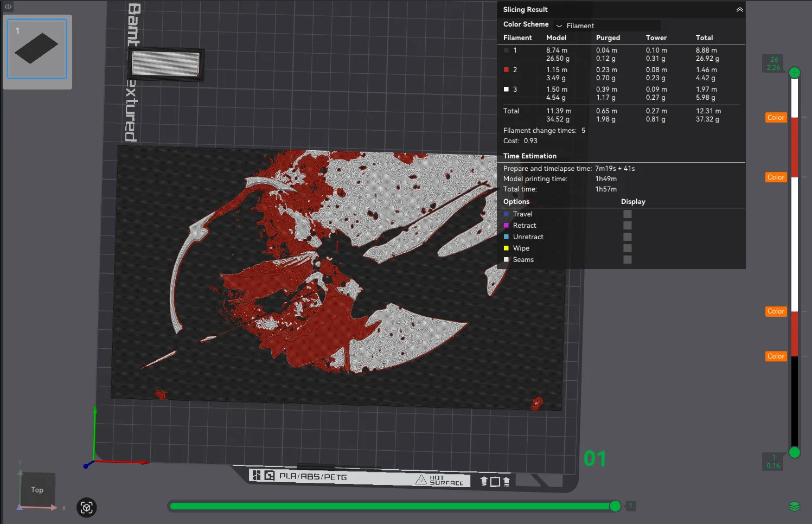812x524 pixels.
Task: Click the green plus at top of layer slider
Action: click(795, 73)
